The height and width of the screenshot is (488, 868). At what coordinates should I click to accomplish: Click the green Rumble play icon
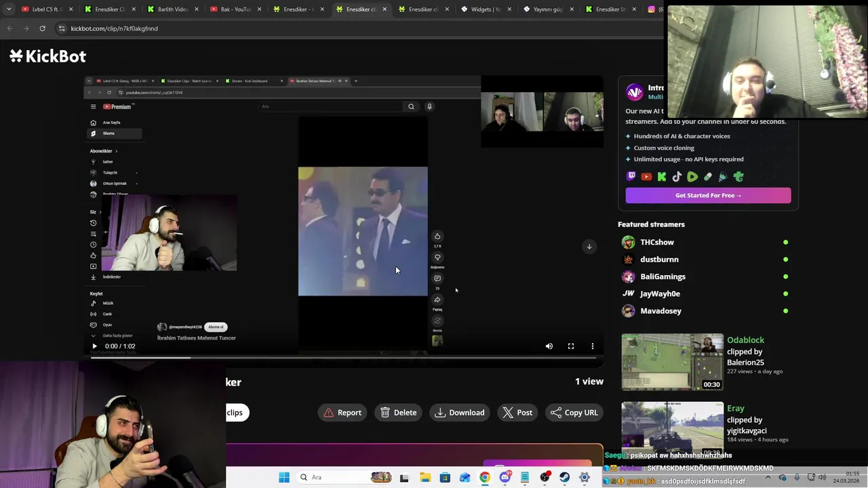[692, 177]
